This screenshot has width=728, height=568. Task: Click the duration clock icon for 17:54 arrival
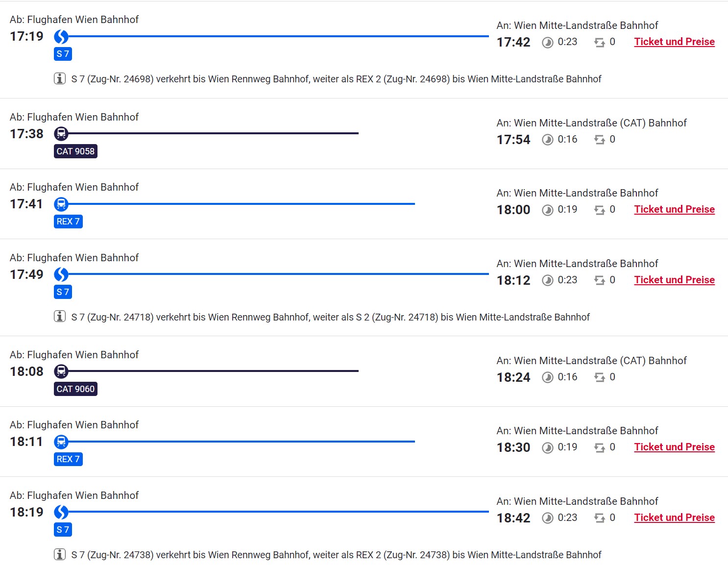click(548, 140)
